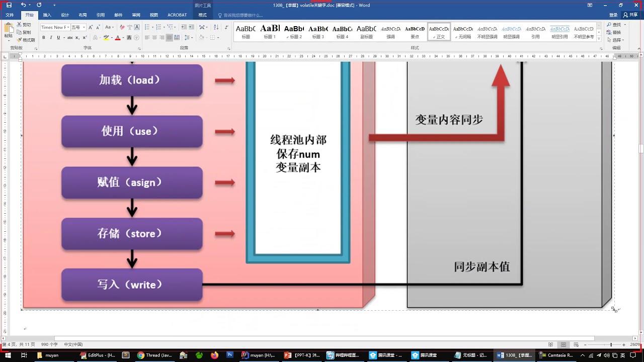Apply the 副标题 subtitle style
This screenshot has width=644, height=362.
367,32
